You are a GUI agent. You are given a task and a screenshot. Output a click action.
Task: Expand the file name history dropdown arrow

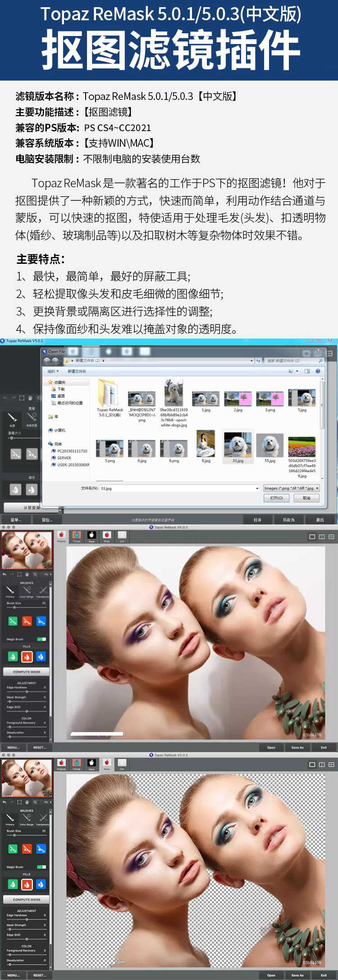pyautogui.click(x=257, y=488)
